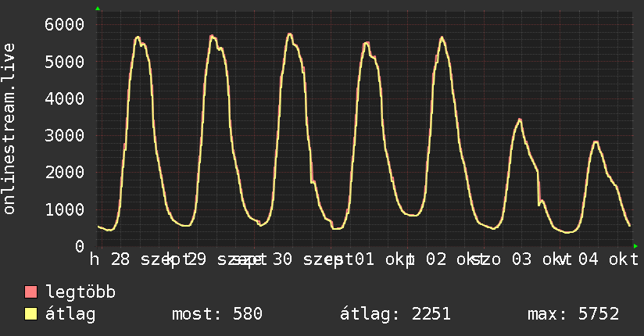The image size is (644, 336).
Task: Click the 0 y-axis origin label
Action: (80, 246)
